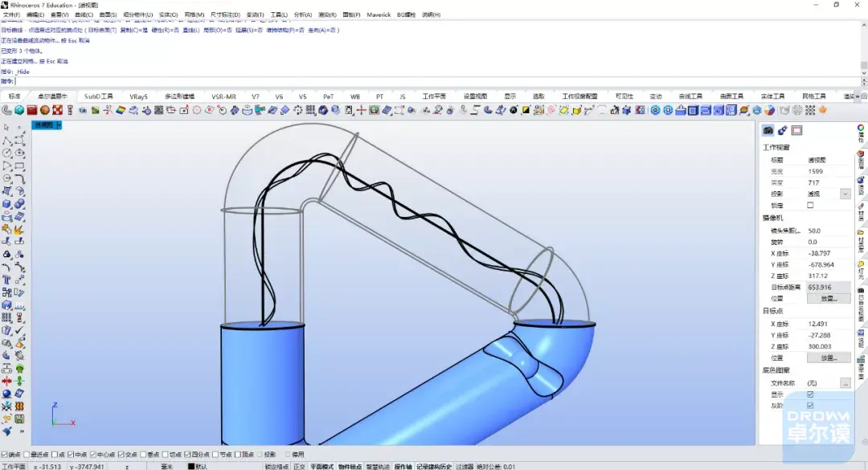Open the 文件(F) menu
This screenshot has height=470, width=868.
tap(11, 15)
